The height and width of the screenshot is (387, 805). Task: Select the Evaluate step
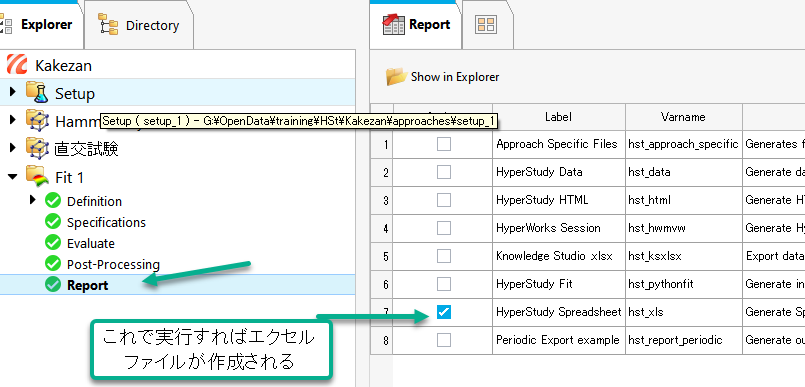point(91,244)
